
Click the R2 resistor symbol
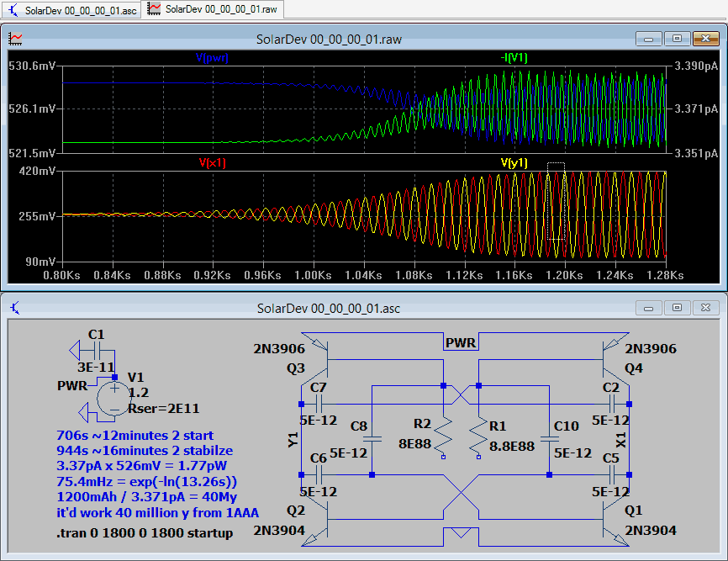[444, 435]
